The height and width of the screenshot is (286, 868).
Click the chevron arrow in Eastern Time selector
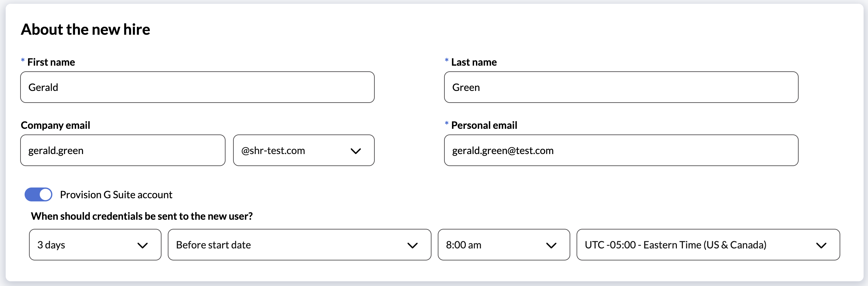coord(821,245)
